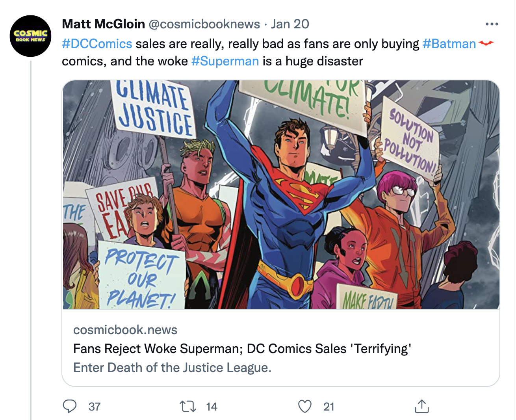Open Matt McGloin's profile name link
The height and width of the screenshot is (420, 516).
[103, 24]
